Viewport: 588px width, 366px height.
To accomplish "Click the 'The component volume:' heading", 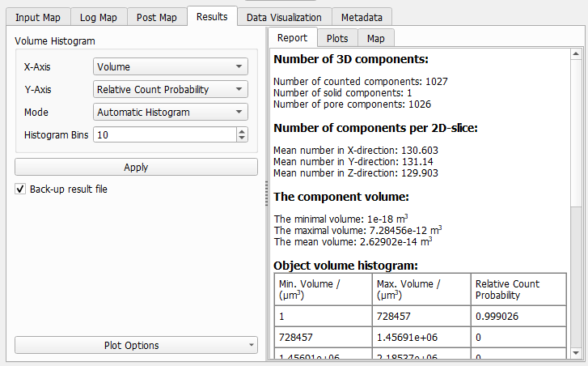I will (x=341, y=197).
